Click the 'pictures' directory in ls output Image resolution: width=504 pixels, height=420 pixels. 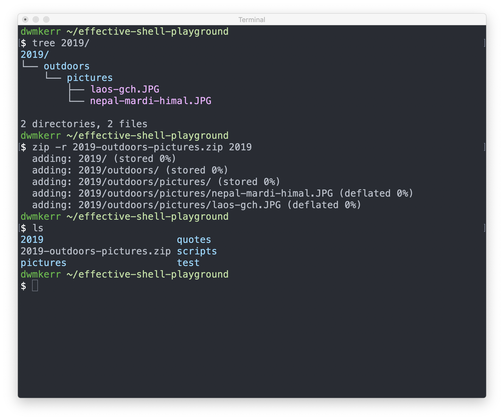pos(43,263)
